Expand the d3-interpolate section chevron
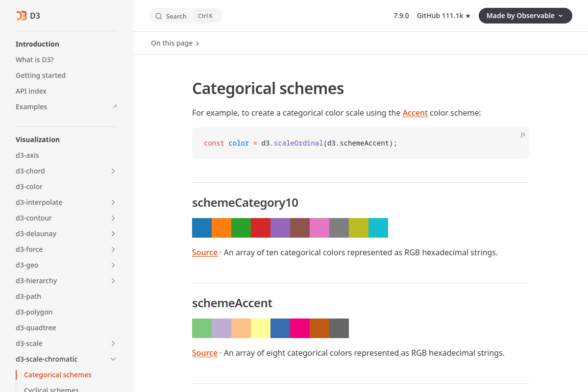 pyautogui.click(x=113, y=202)
